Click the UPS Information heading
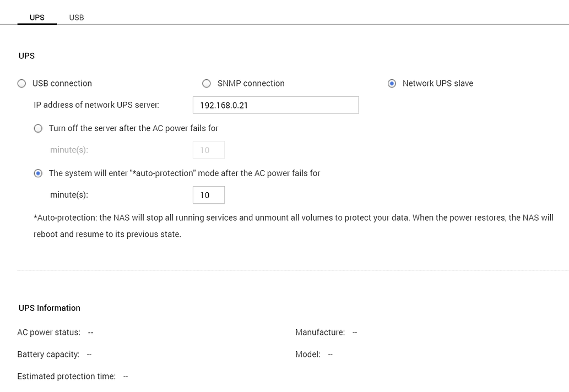The image size is (569, 392). point(49,308)
